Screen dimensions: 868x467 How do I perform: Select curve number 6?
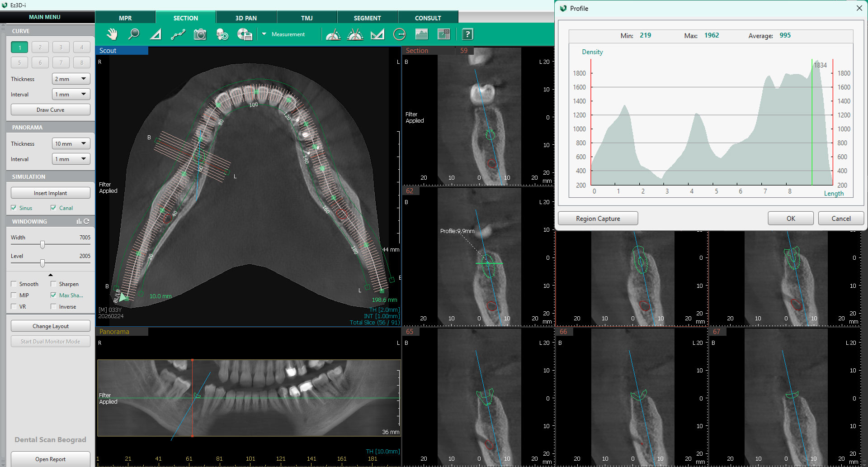[x=40, y=62]
